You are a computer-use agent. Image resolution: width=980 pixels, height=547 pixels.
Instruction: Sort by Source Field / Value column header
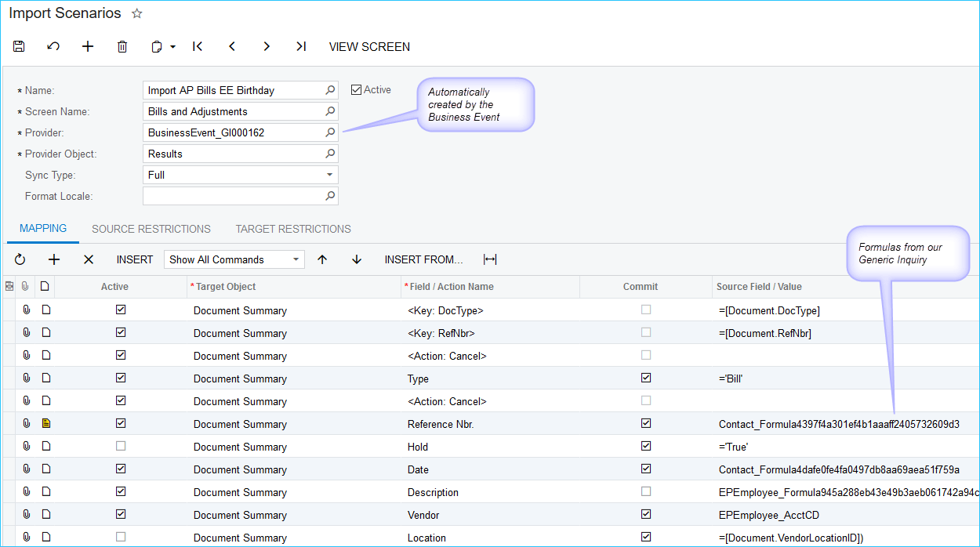click(x=846, y=287)
